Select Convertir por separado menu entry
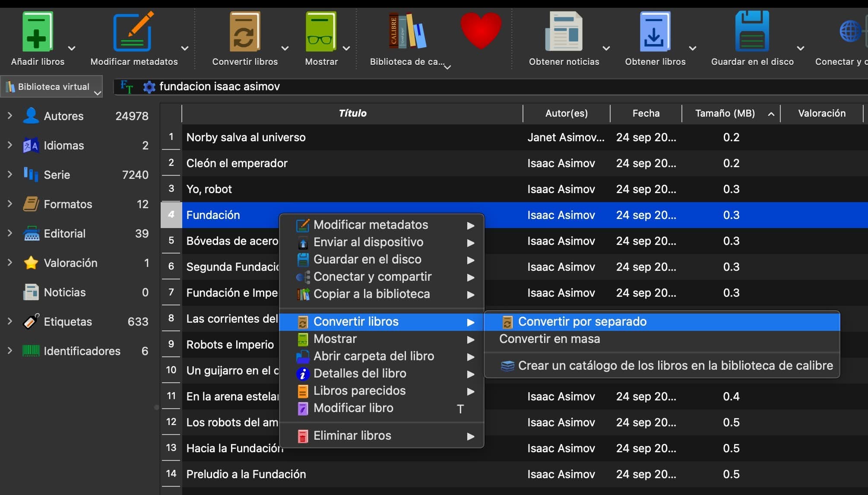The image size is (868, 495). click(582, 321)
